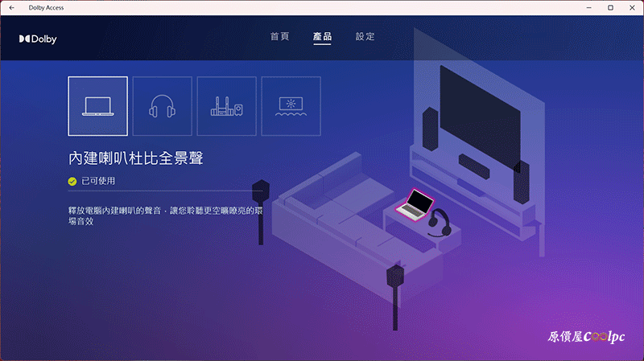Click the Dolby Access window title

(x=46, y=8)
